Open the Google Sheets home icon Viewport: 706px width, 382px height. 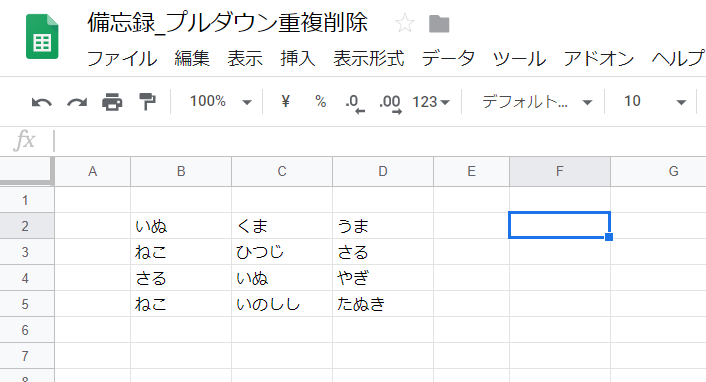[42, 36]
